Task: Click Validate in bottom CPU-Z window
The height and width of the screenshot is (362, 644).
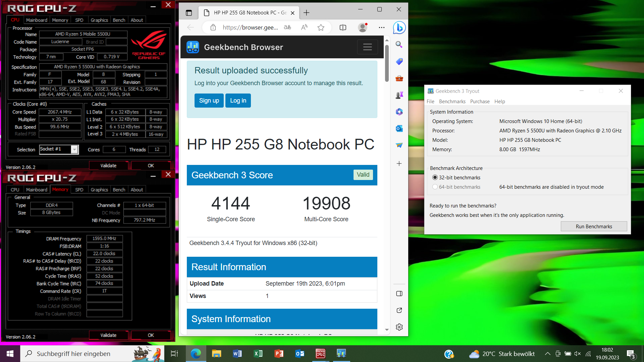Action: tap(108, 335)
